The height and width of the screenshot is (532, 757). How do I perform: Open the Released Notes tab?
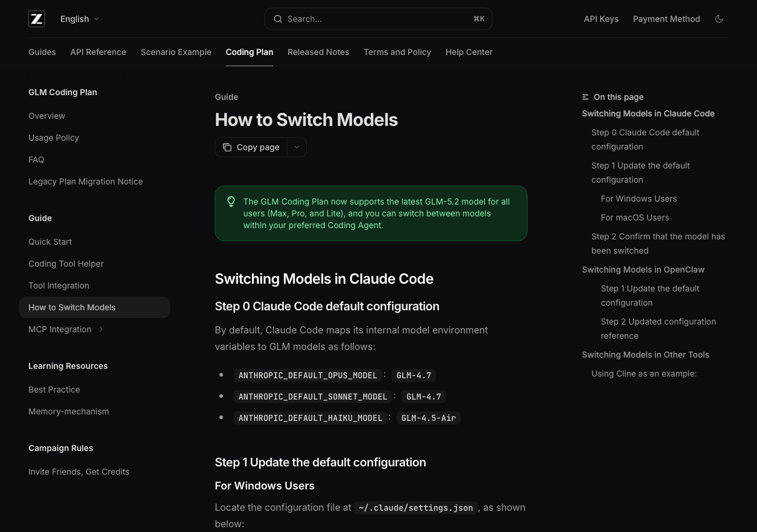(318, 52)
